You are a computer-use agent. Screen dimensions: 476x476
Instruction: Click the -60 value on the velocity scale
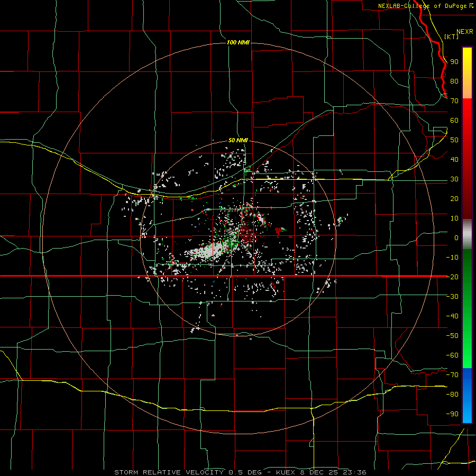coord(452,355)
